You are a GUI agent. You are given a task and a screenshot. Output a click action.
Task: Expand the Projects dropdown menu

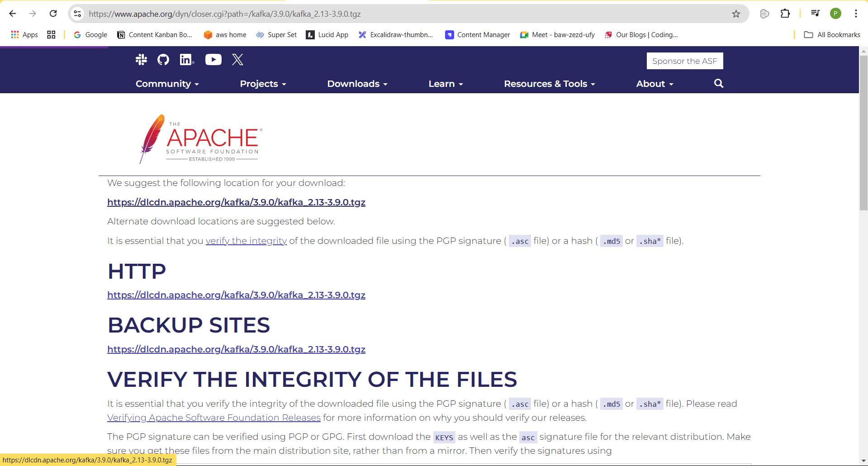coord(263,84)
